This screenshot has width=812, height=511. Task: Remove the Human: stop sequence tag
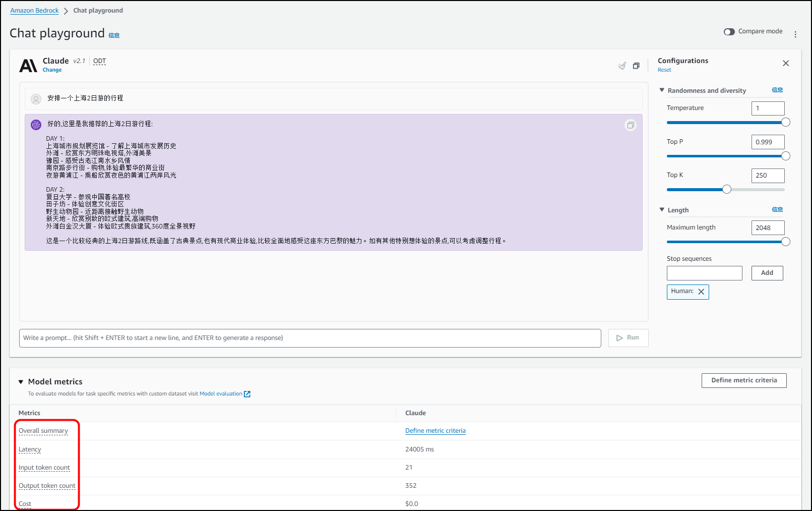pyautogui.click(x=701, y=292)
